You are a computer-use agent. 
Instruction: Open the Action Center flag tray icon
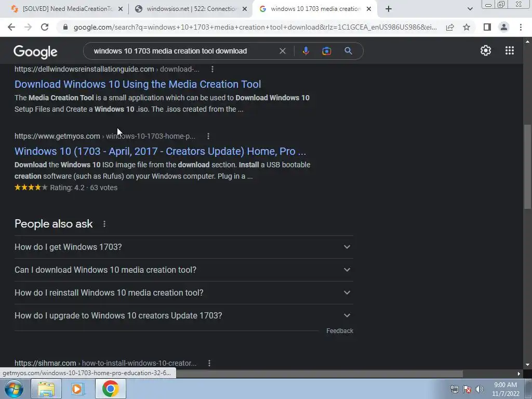[x=467, y=389]
